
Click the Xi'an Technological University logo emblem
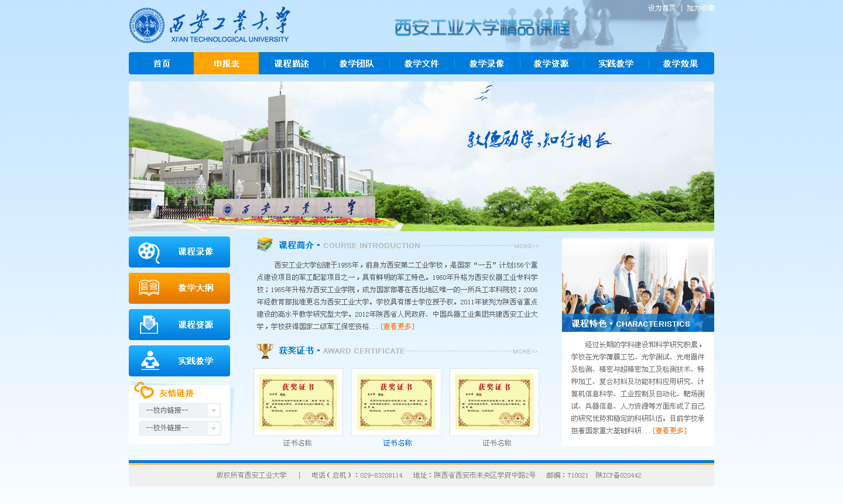[147, 25]
